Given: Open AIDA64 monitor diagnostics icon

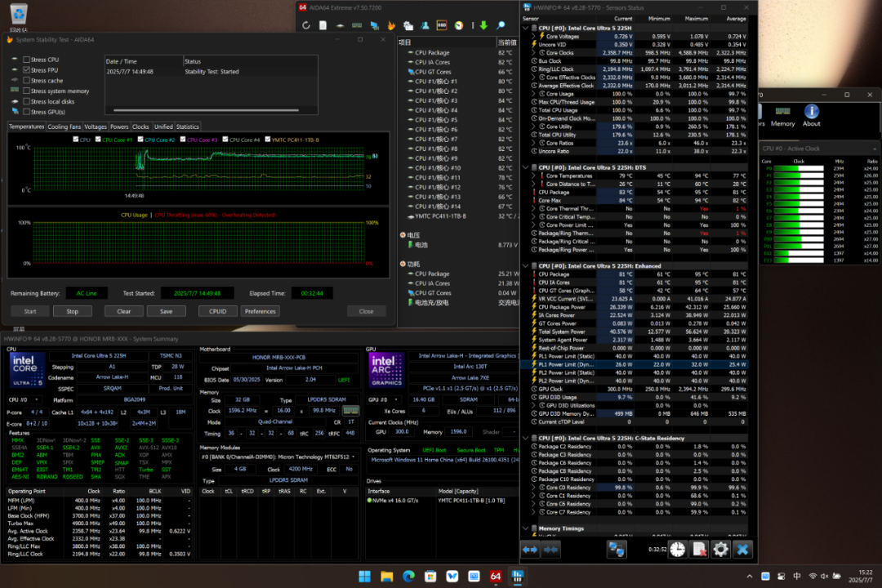Looking at the screenshot, I should point(374,25).
